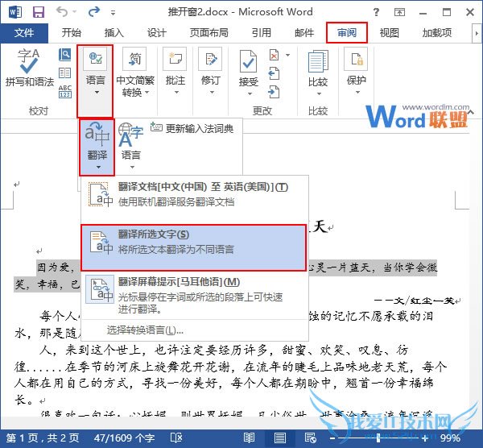Switch to the 开始 tab

(71, 33)
